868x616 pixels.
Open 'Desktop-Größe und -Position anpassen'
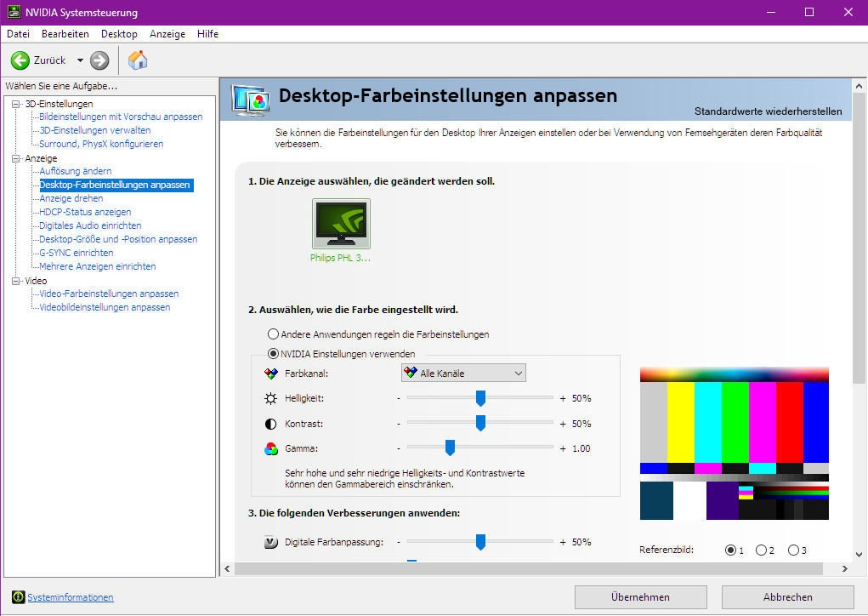pos(118,239)
